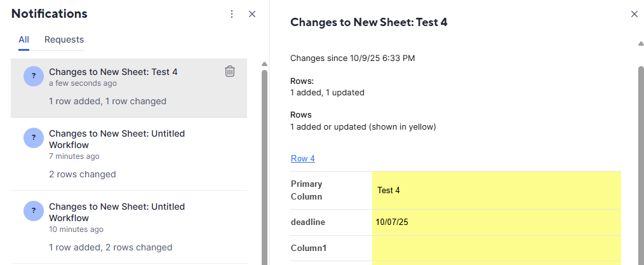The width and height of the screenshot is (644, 265).
Task: Switch to the All tab
Action: 23,39
